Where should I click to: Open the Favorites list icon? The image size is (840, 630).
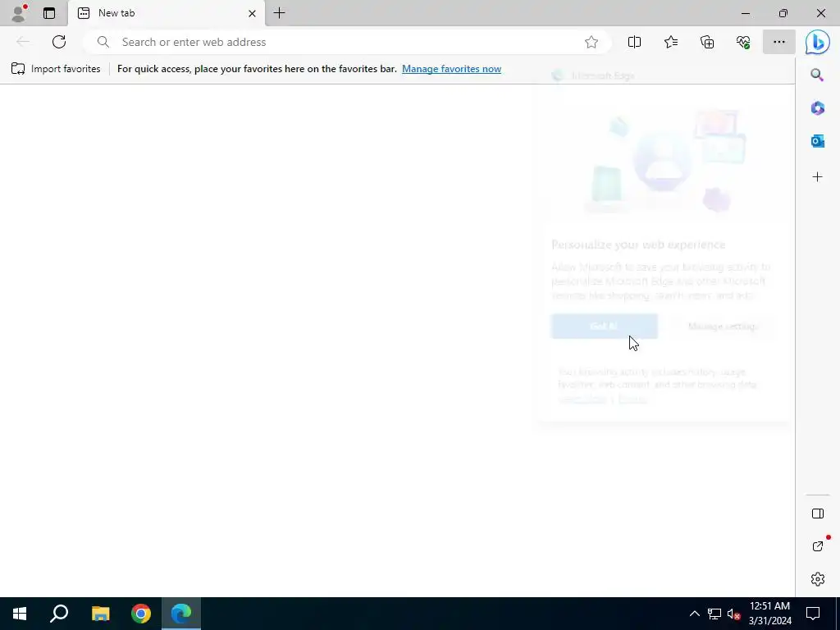[x=671, y=42]
